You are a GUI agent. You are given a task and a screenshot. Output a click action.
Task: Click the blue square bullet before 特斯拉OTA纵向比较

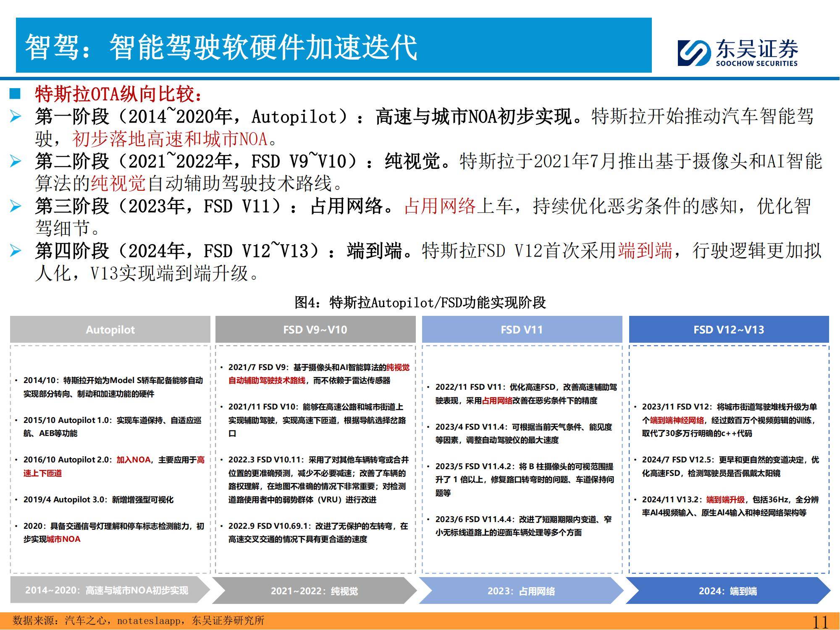pos(15,94)
